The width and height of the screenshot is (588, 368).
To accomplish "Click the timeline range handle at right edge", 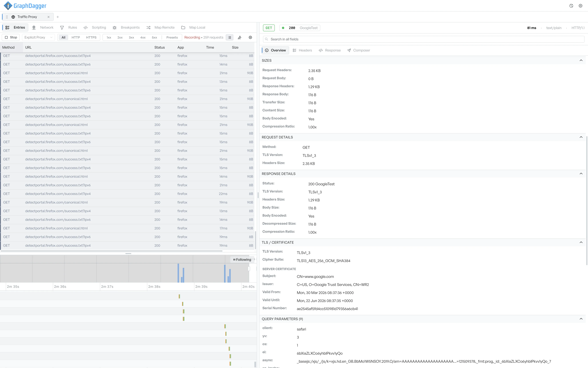I will click(249, 269).
